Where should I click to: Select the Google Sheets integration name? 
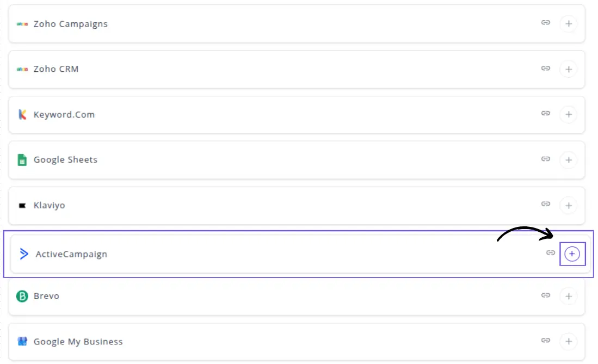(x=65, y=160)
